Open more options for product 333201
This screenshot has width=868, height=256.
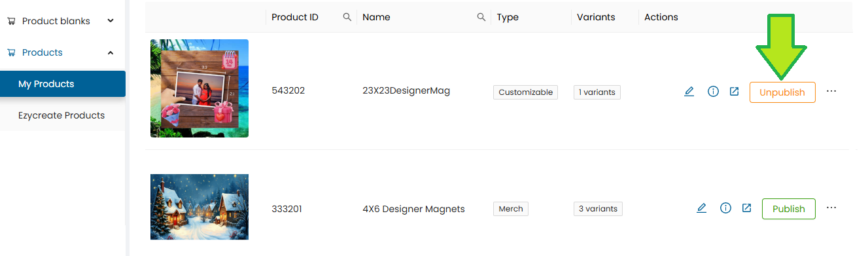pos(831,208)
